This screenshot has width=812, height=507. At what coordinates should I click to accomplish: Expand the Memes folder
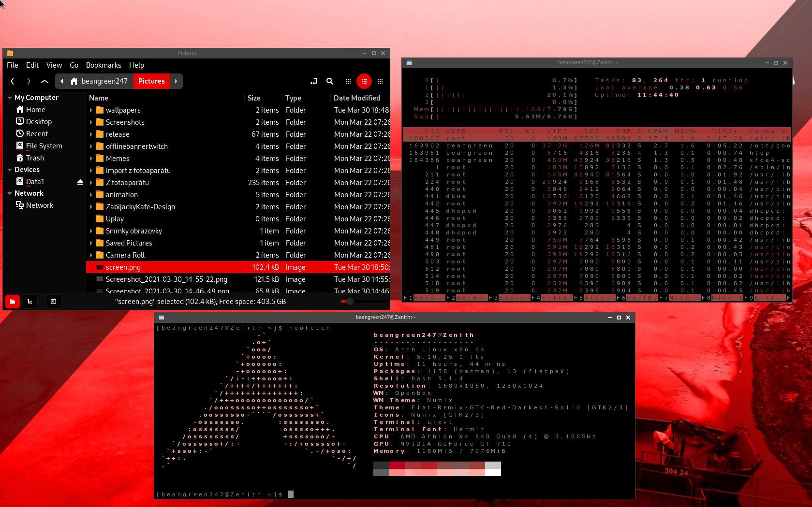click(91, 159)
